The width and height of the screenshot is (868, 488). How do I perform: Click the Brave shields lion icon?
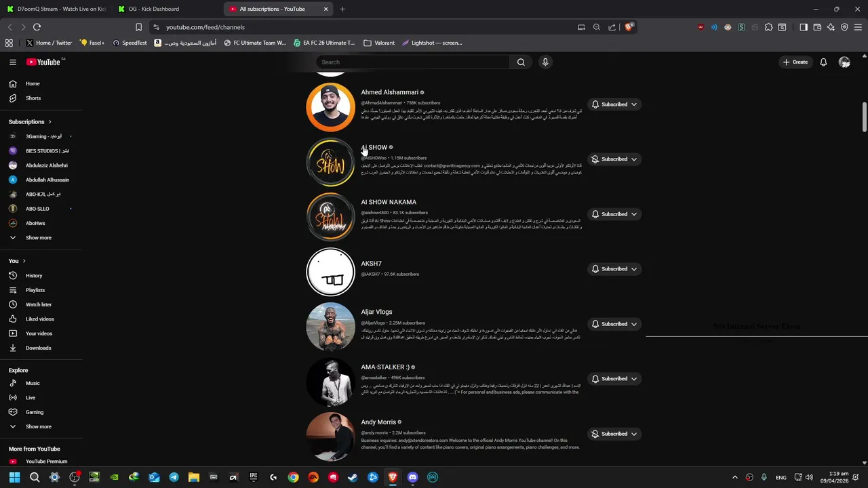tap(629, 27)
